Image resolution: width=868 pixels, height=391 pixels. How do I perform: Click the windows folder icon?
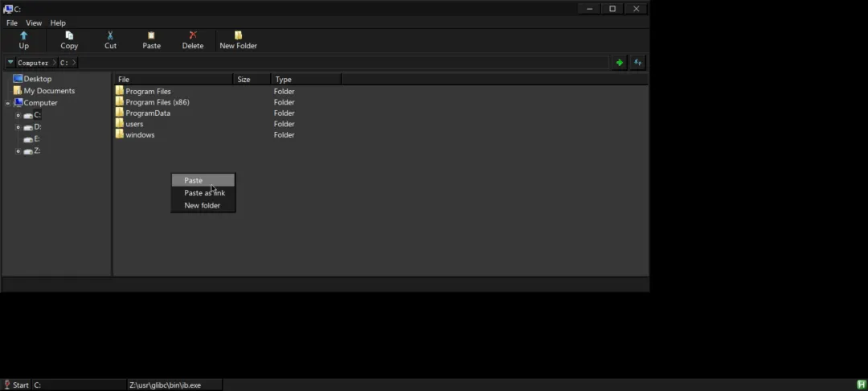point(120,134)
